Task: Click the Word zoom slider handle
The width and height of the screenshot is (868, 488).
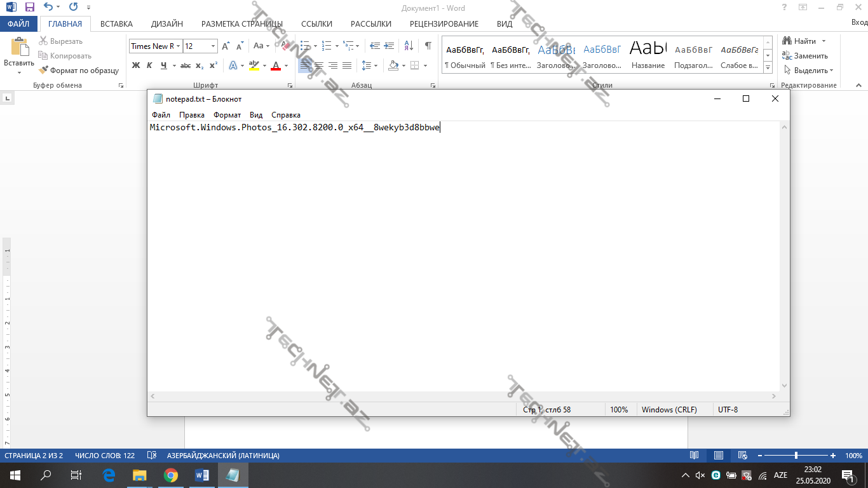Action: (x=796, y=456)
